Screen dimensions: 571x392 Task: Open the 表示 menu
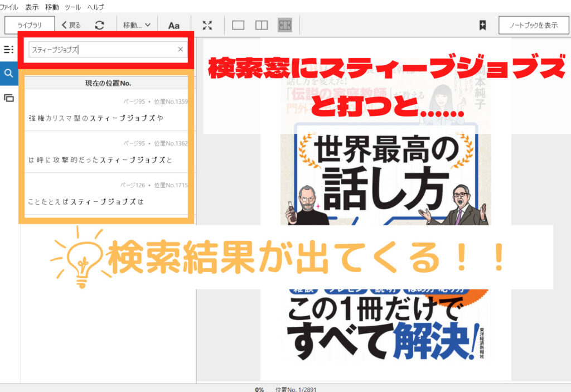(x=32, y=7)
